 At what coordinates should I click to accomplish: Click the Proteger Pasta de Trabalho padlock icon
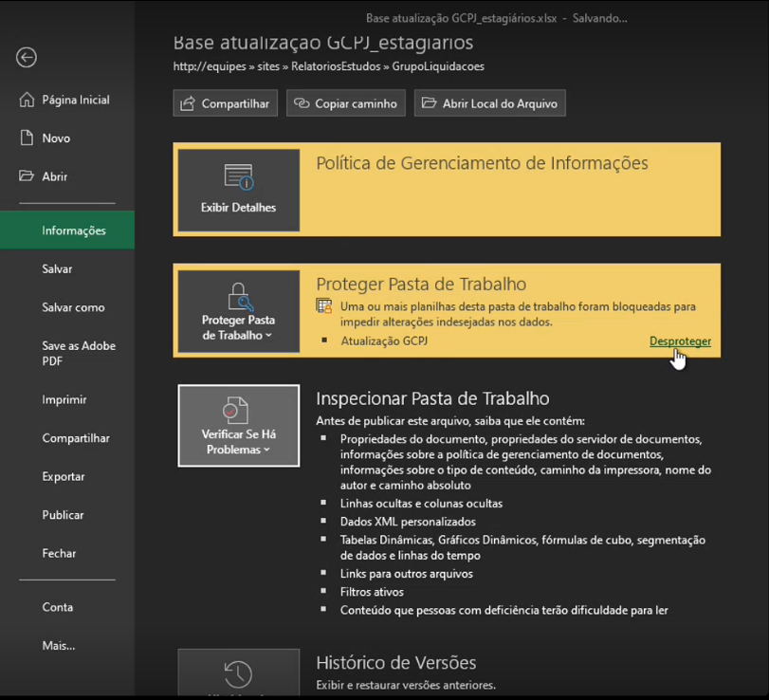pos(238,296)
